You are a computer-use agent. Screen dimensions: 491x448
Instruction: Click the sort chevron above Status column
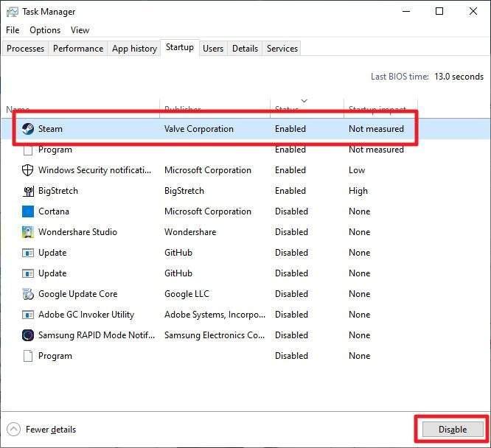tap(304, 101)
